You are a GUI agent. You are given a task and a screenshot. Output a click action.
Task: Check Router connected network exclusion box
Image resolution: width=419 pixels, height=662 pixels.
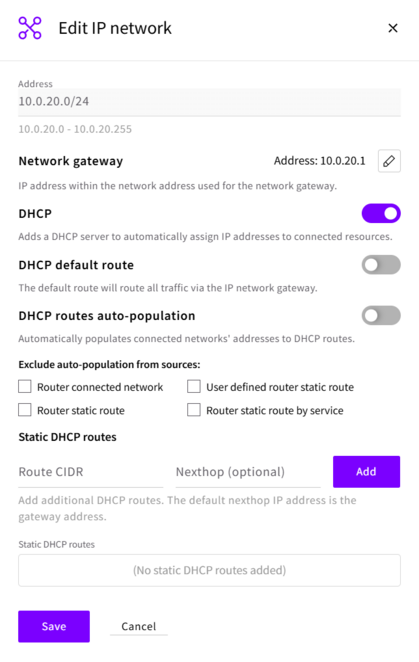25,386
